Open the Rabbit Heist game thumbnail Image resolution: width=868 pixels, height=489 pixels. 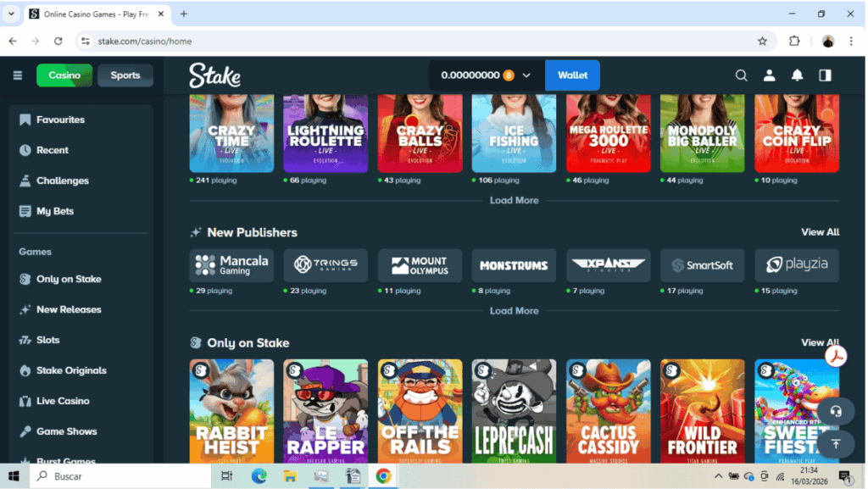pyautogui.click(x=231, y=411)
